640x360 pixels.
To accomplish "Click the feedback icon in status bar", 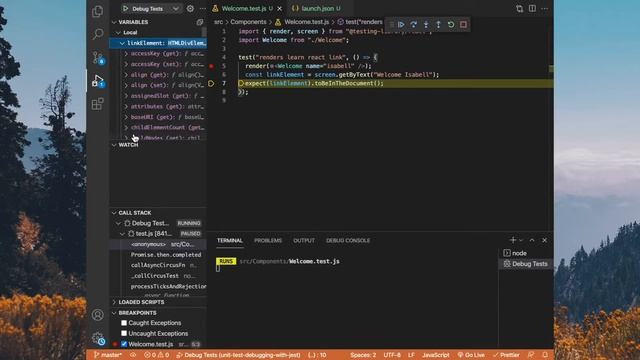I will 531,355.
